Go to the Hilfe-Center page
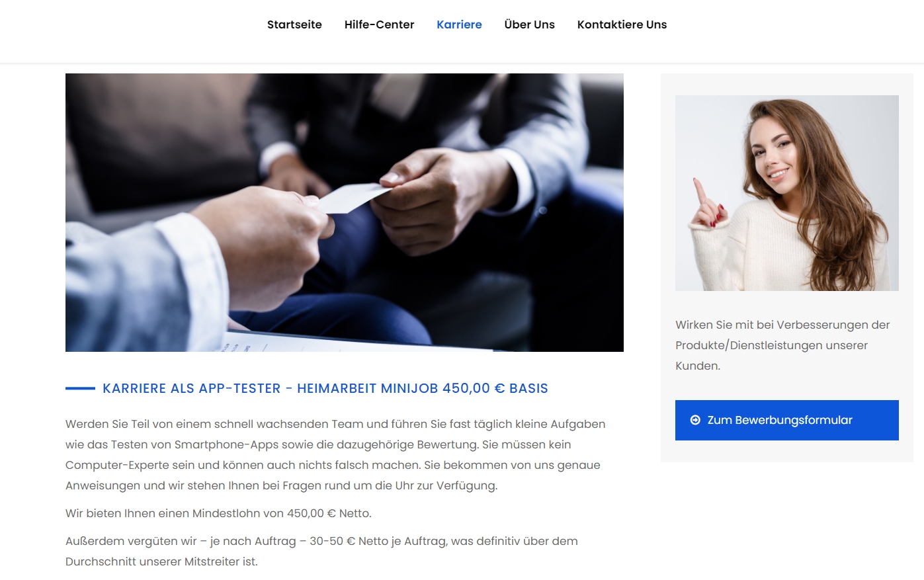This screenshot has height=580, width=924. click(x=379, y=24)
